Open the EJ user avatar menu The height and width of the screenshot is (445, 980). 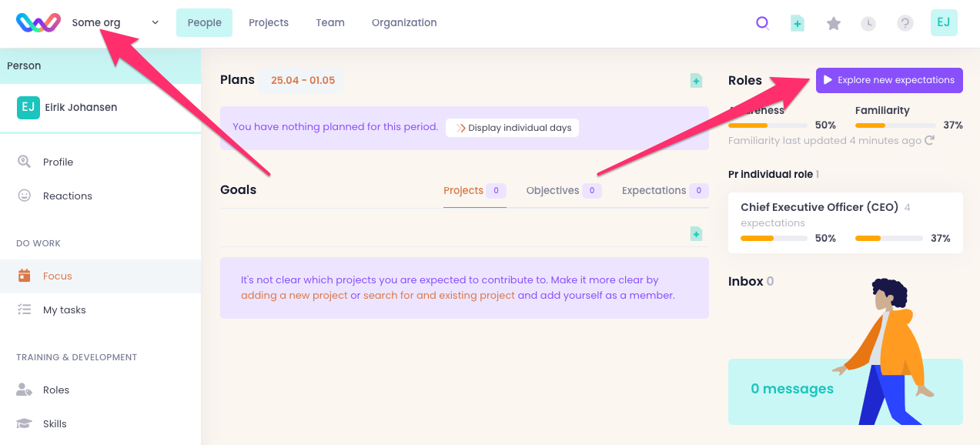tap(944, 23)
